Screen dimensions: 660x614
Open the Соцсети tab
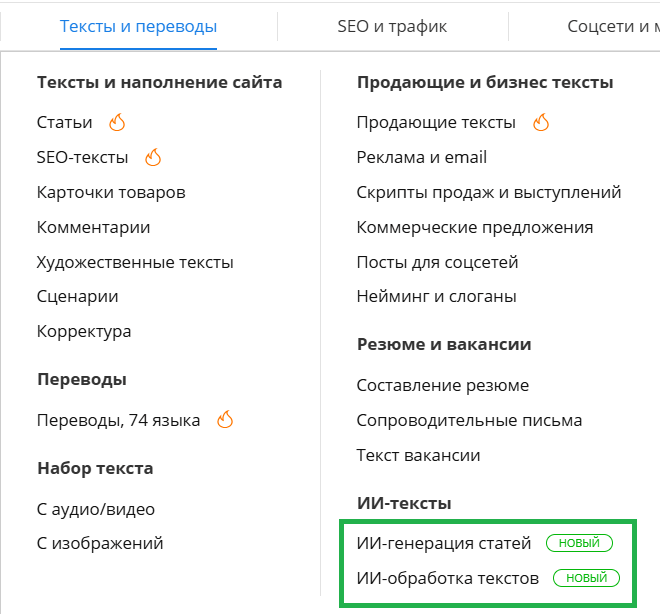613,27
